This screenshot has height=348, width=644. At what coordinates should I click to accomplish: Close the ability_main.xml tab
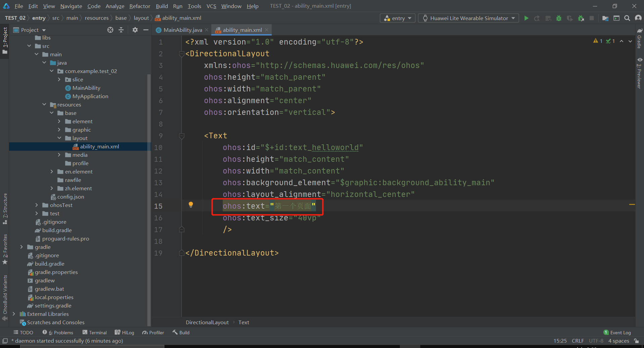pos(267,30)
